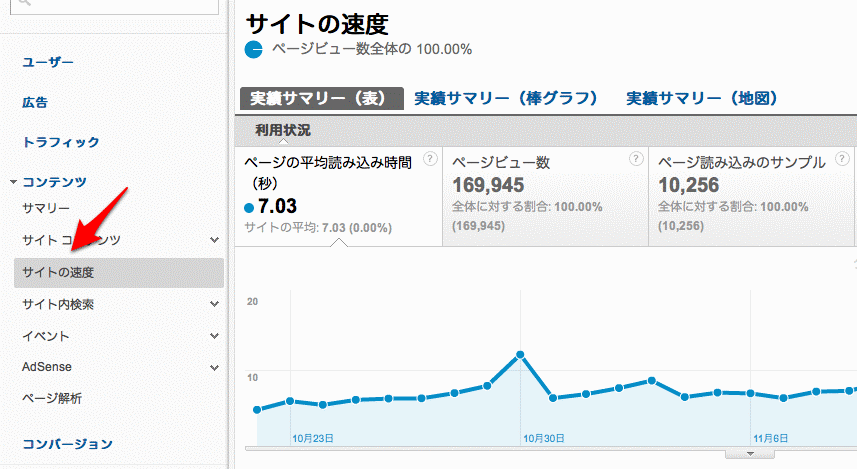
Task: Switch to 実績サマリー（地図）tab
Action: click(x=702, y=98)
